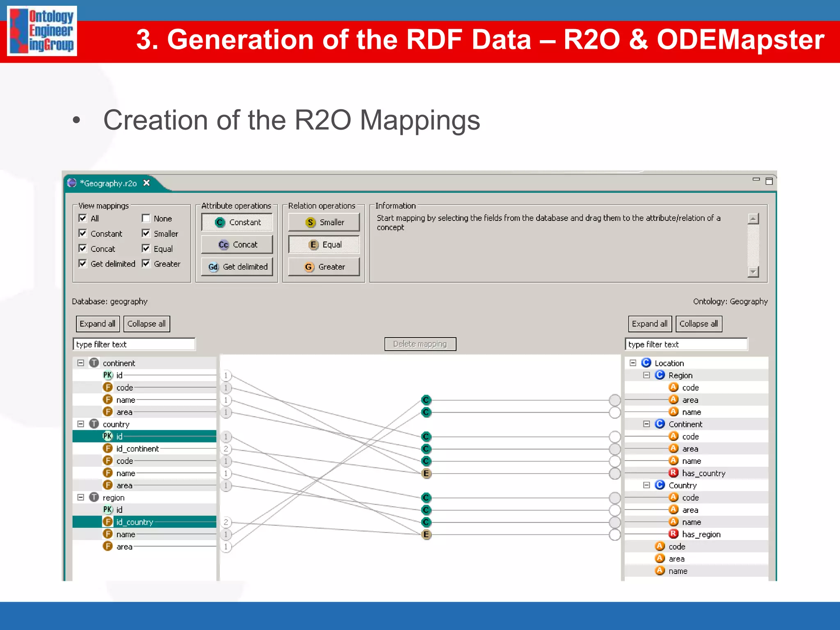840x630 pixels.
Task: Choose the Get delimited operation icon
Action: (x=213, y=267)
